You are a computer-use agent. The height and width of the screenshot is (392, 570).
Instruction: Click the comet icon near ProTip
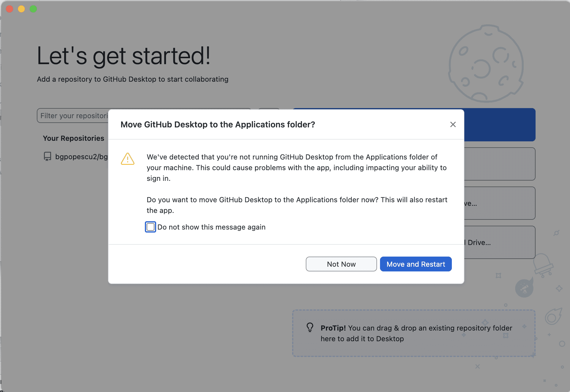tap(553, 317)
